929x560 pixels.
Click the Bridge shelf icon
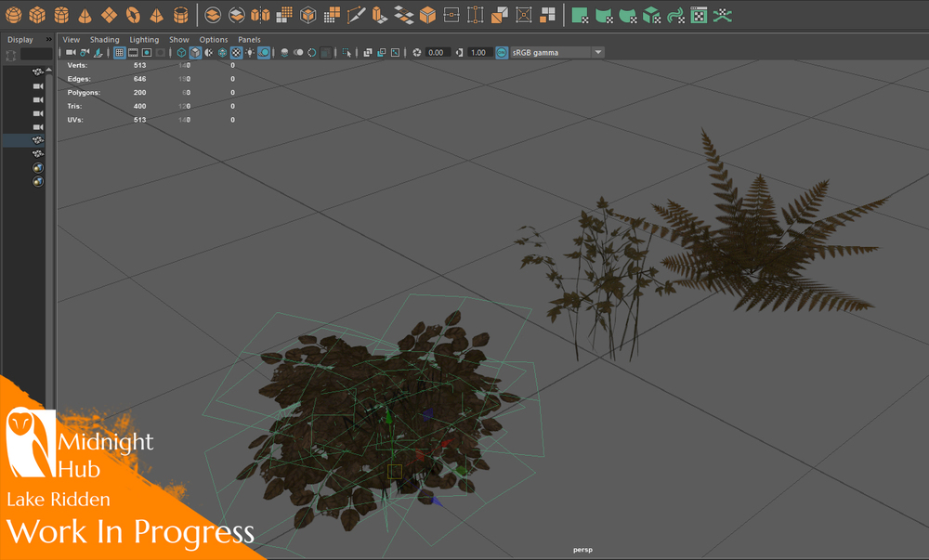403,15
